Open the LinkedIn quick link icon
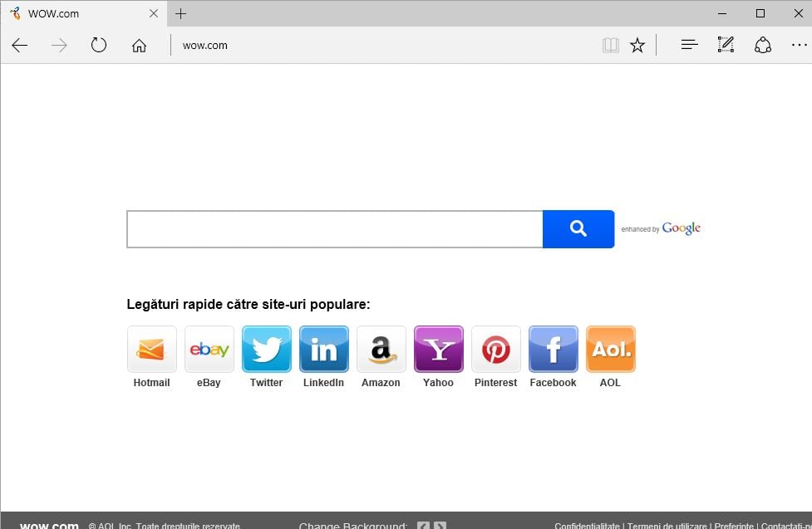This screenshot has height=529, width=812. click(324, 349)
